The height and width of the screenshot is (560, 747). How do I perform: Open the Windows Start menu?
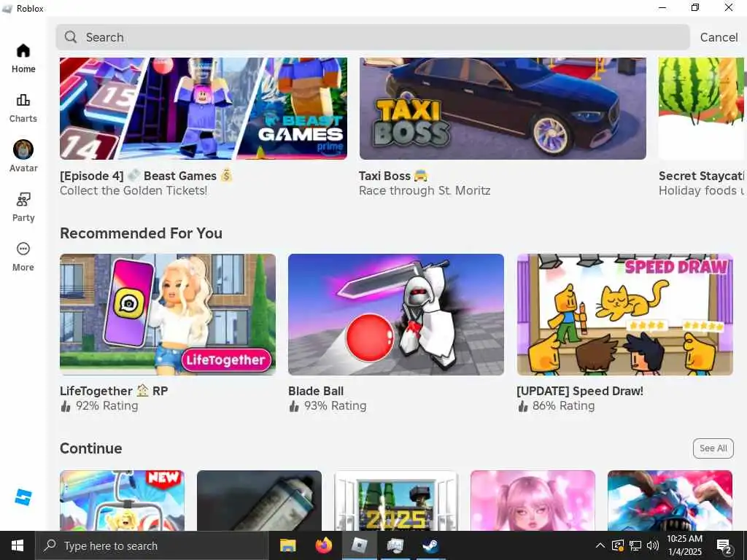18,545
